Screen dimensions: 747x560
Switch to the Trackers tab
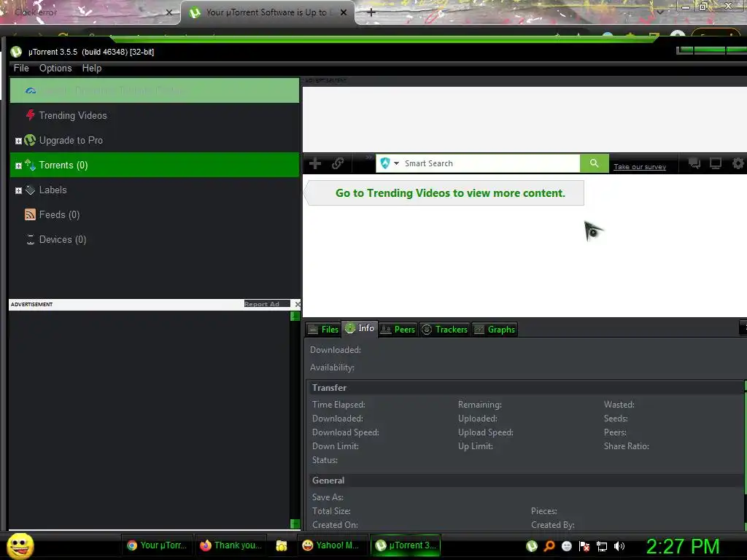[x=445, y=329]
